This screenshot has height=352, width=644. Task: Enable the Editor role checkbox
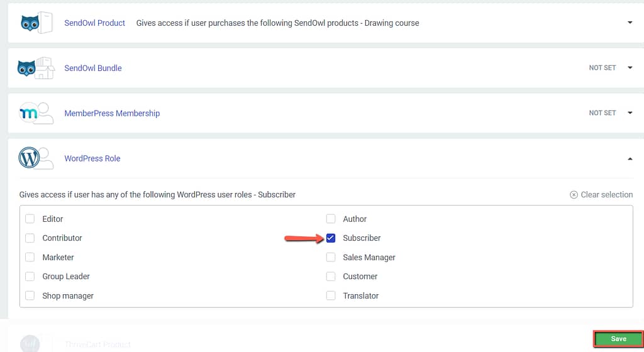click(x=30, y=219)
